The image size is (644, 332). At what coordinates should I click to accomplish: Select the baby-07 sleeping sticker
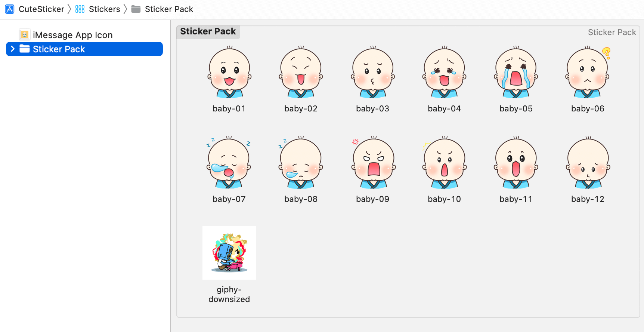pyautogui.click(x=229, y=163)
